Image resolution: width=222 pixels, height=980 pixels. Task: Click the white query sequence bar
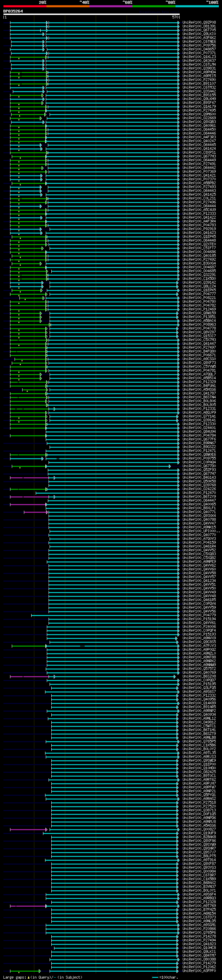(x=92, y=15)
